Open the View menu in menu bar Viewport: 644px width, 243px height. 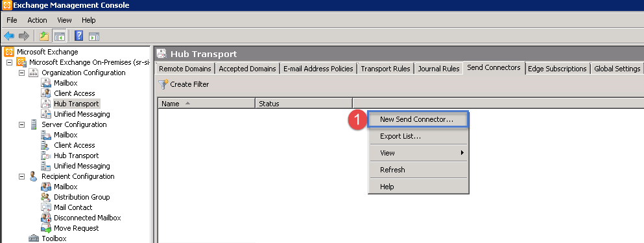(64, 20)
